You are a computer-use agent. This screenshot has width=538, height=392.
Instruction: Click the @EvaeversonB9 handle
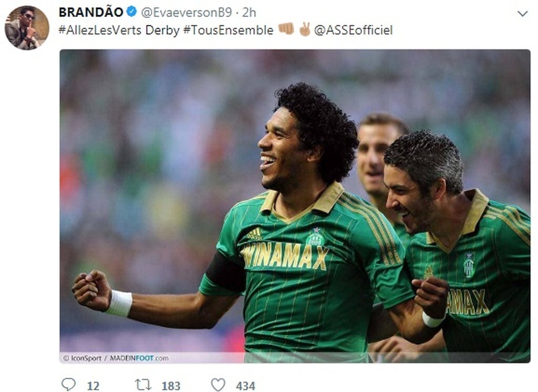187,13
